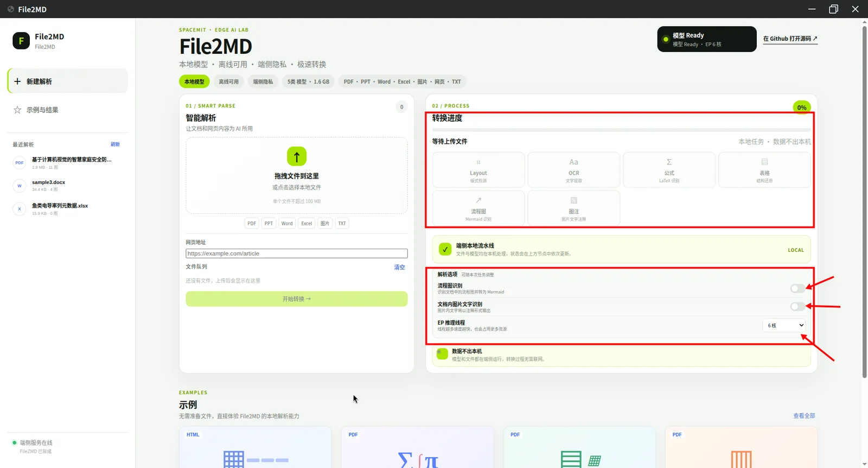Image resolution: width=868 pixels, height=468 pixels.
Task: Click the X icon beside the xlsx file
Action: pyautogui.click(x=20, y=209)
